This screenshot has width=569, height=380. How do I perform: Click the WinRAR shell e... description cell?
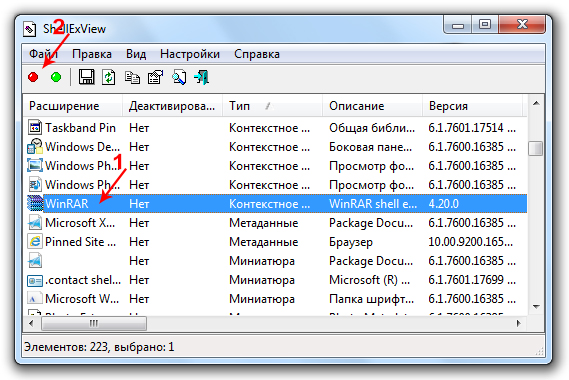point(373,204)
